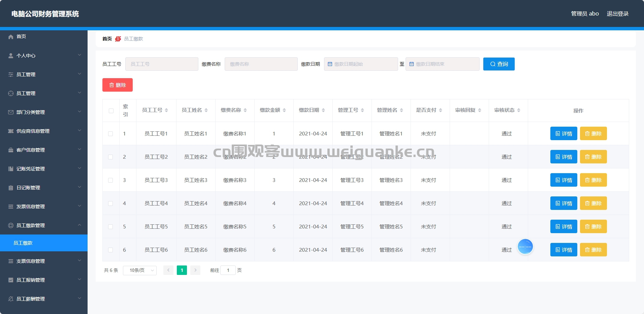Image resolution: width=644 pixels, height=314 pixels.
Task: Click the red 删除 batch delete button
Action: pyautogui.click(x=118, y=85)
